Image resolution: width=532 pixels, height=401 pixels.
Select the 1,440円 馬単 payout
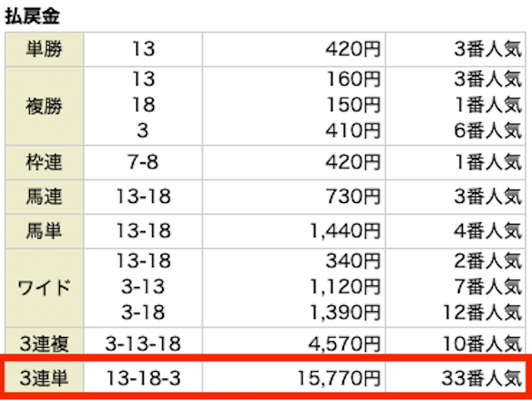point(345,231)
